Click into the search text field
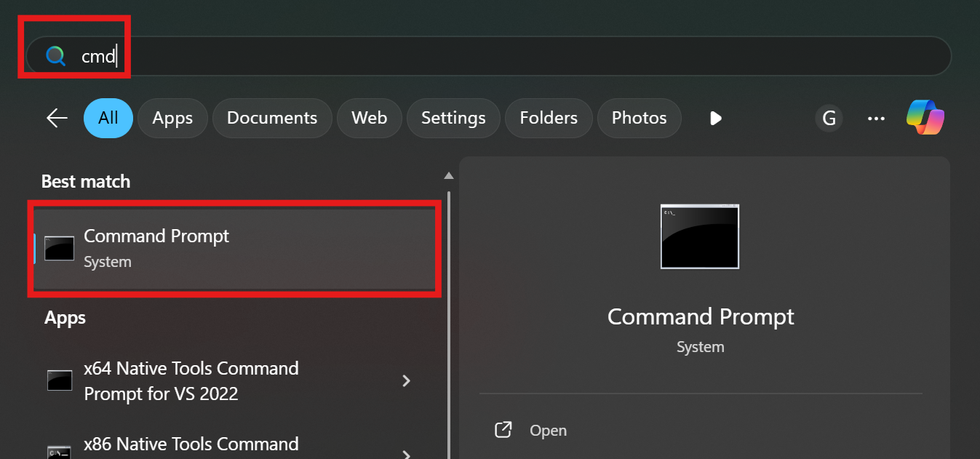 click(x=509, y=56)
